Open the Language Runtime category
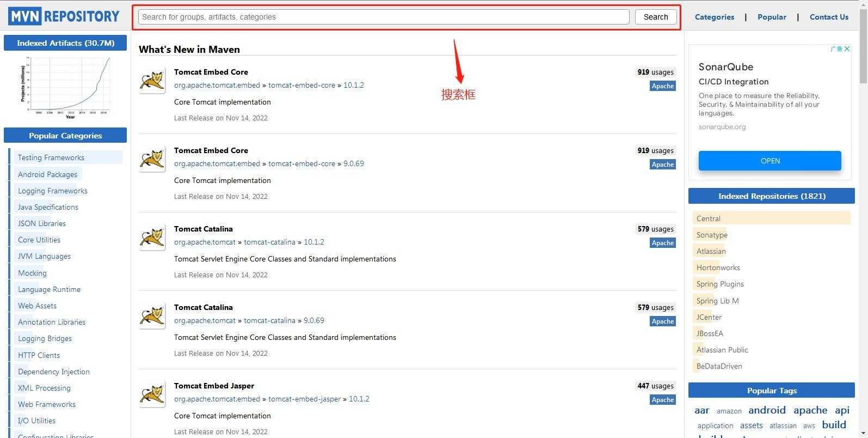 click(x=49, y=289)
